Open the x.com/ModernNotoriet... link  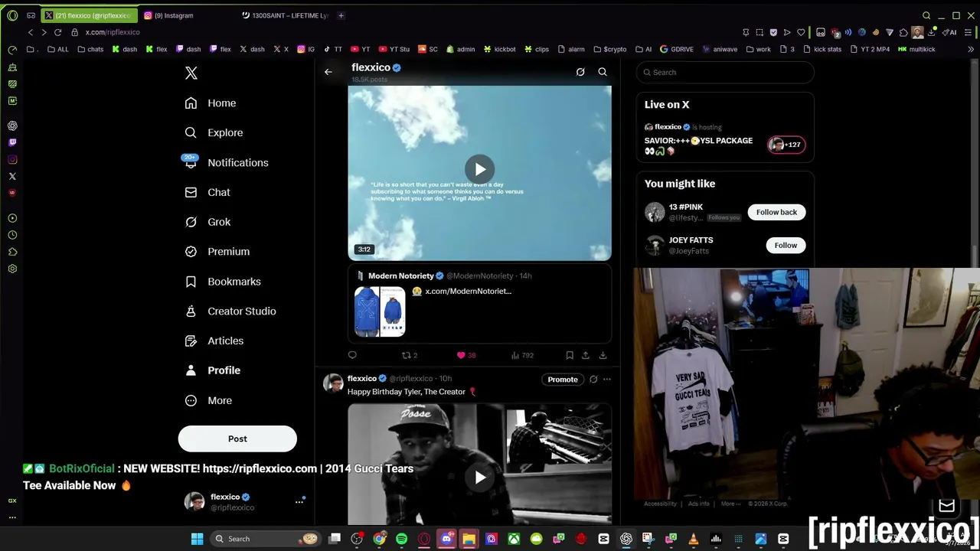click(468, 291)
